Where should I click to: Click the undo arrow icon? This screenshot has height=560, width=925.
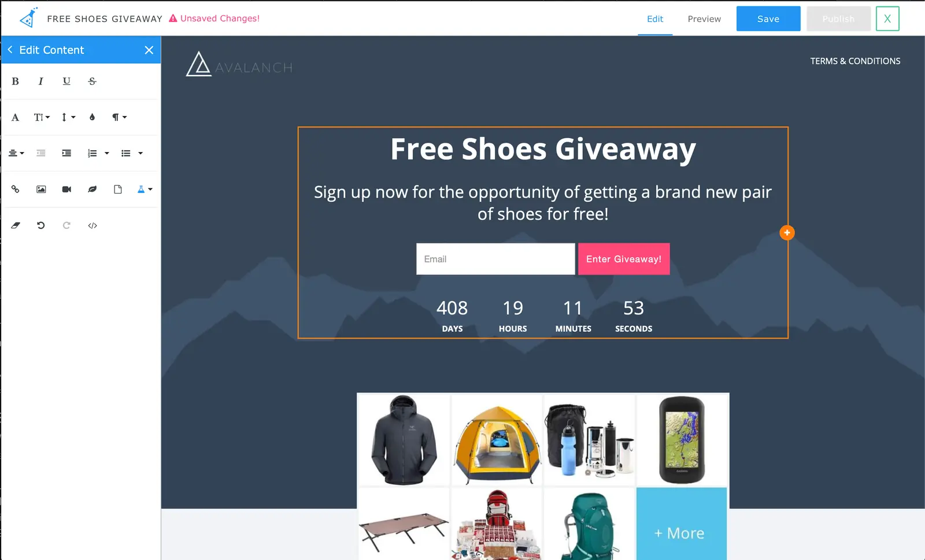41,225
